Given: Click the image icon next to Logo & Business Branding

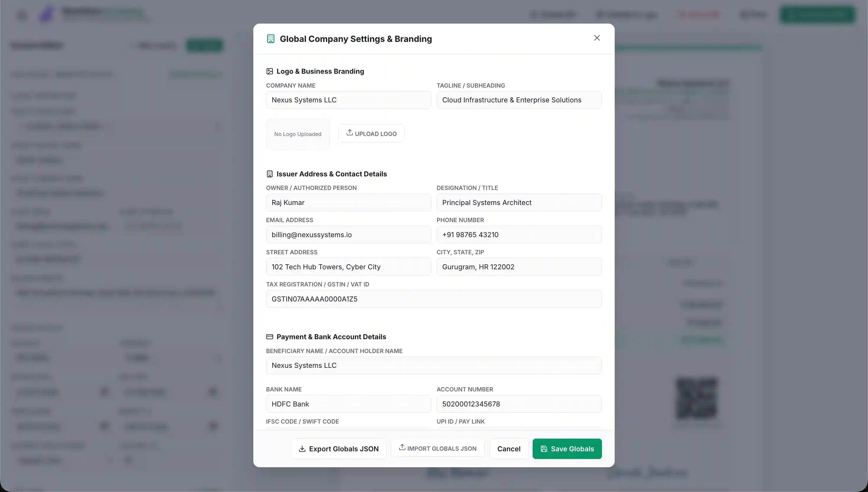Looking at the screenshot, I should coord(270,71).
